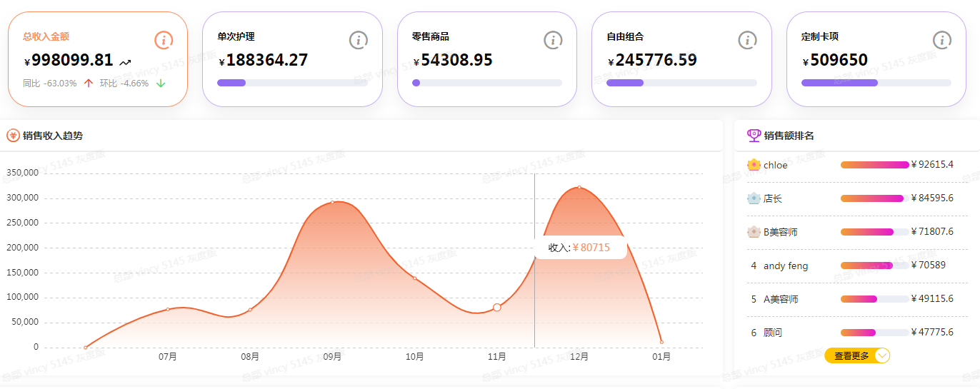The width and height of the screenshot is (980, 389).
Task: Click the 自由组合 progress bar
Action: click(681, 83)
